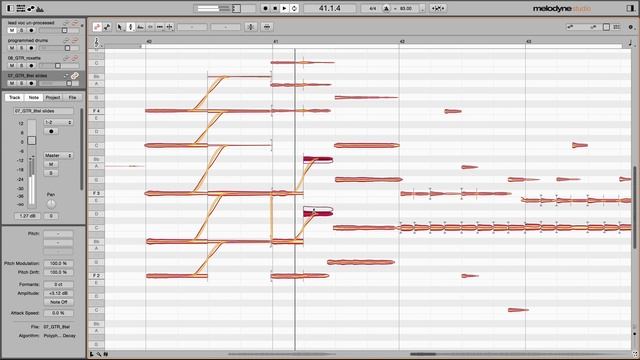Open the Master output dropdown
Screen dimensions: 640x360
point(58,156)
